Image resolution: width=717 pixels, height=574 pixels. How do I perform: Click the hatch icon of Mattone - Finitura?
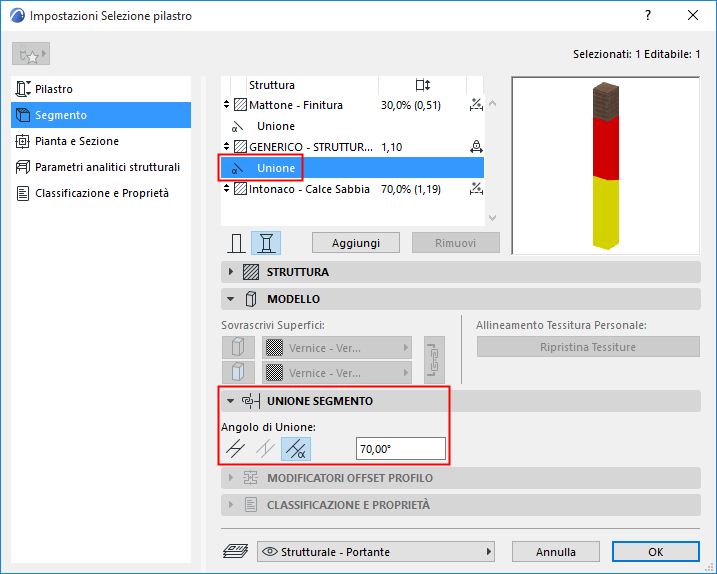(x=241, y=105)
